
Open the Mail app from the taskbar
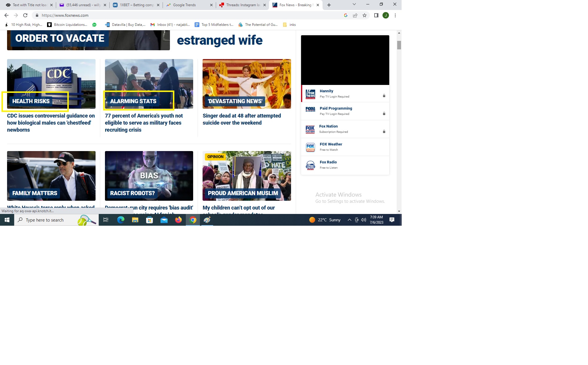tap(164, 220)
